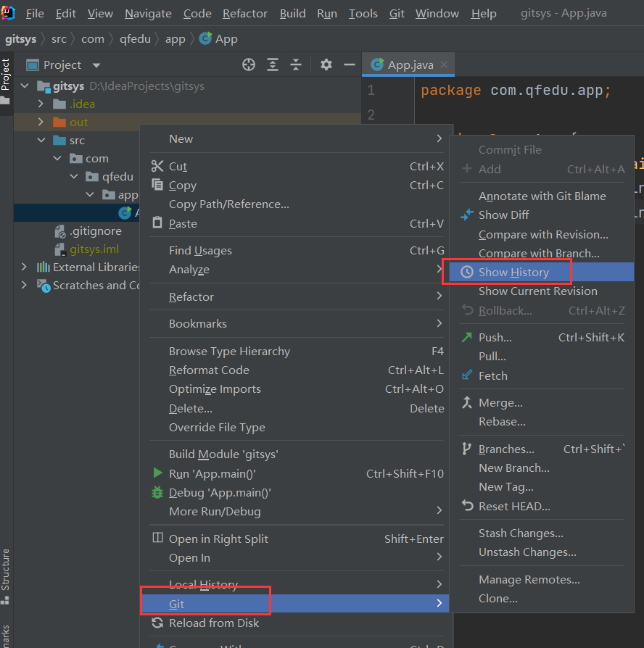Click the Fetch arrow icon
The image size is (644, 648).
467,375
